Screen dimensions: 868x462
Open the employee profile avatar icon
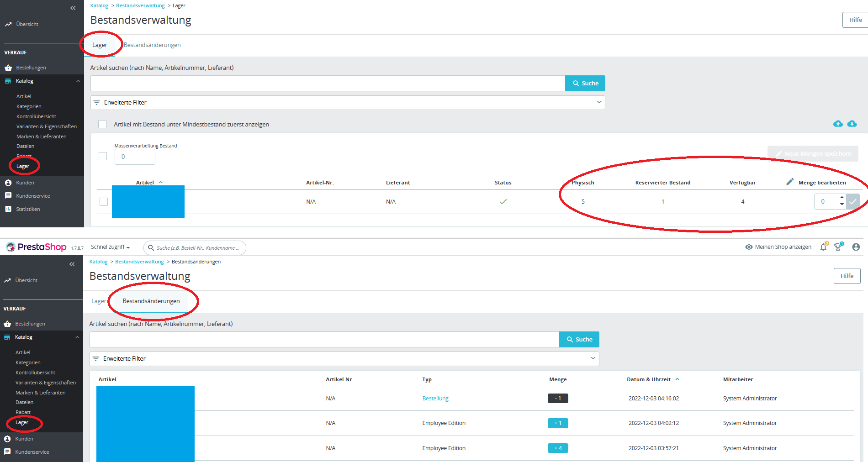click(x=856, y=247)
